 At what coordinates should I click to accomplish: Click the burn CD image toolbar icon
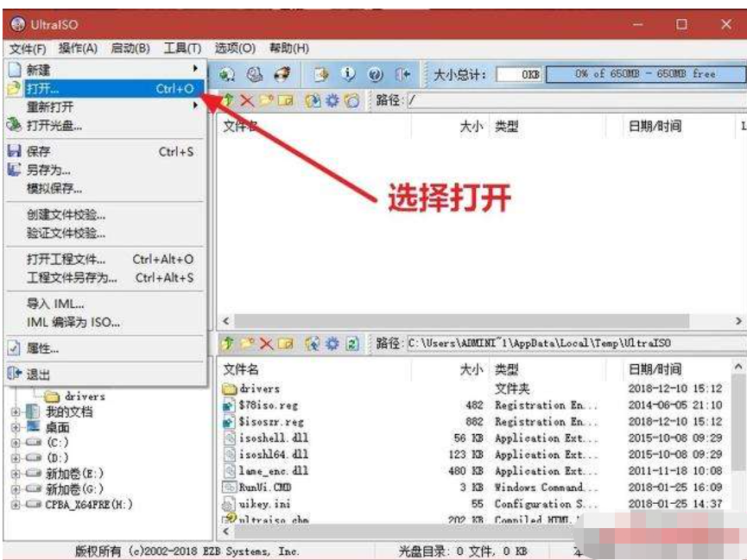click(282, 74)
